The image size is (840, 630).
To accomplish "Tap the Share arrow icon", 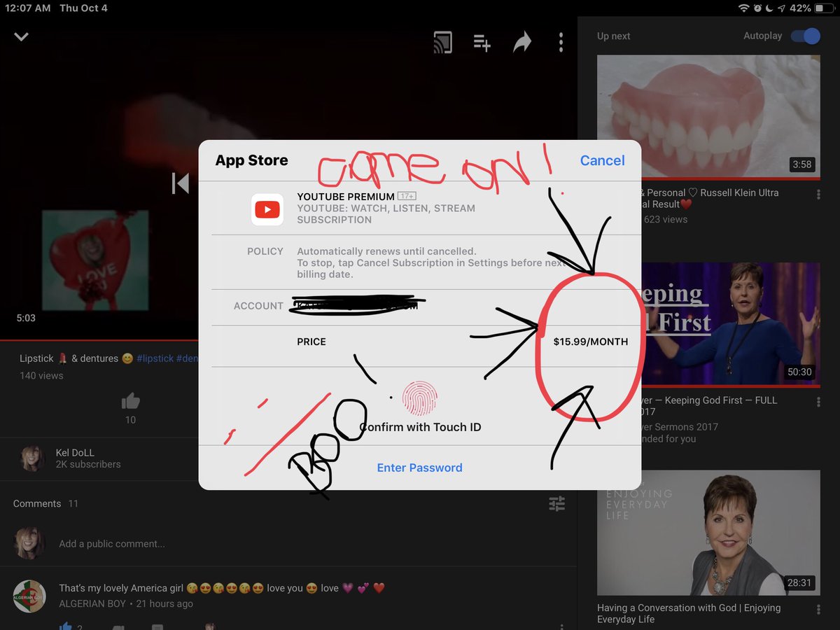I will [522, 43].
